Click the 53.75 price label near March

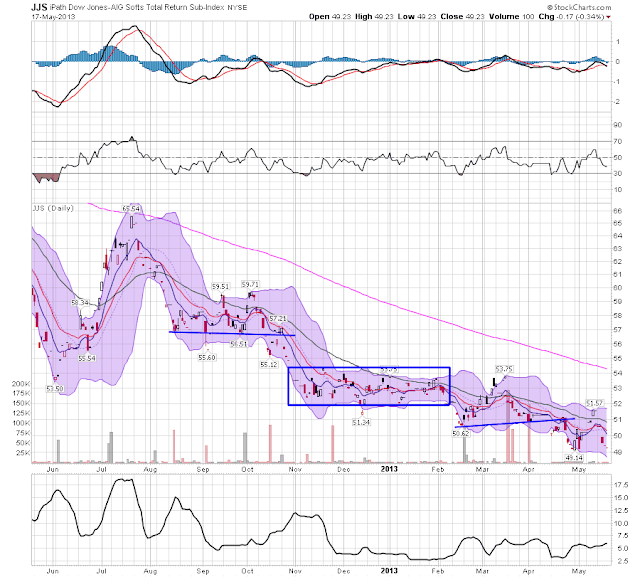[504, 369]
